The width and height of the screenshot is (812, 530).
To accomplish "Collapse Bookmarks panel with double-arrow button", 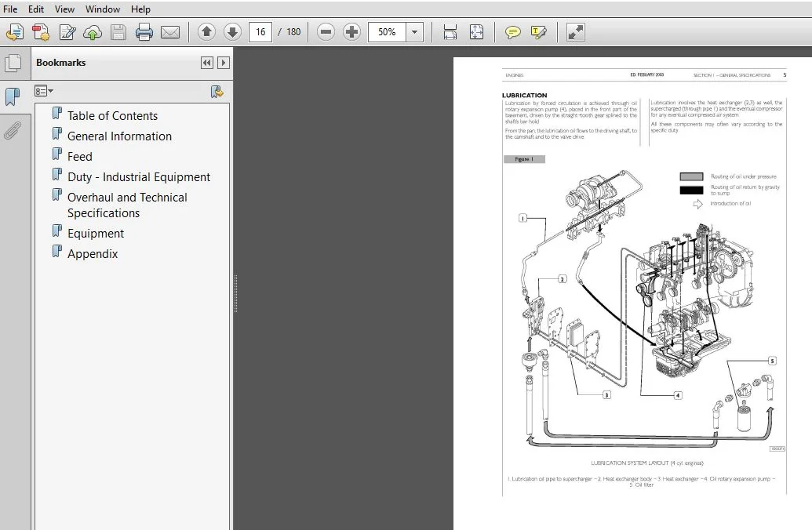I will pos(206,63).
